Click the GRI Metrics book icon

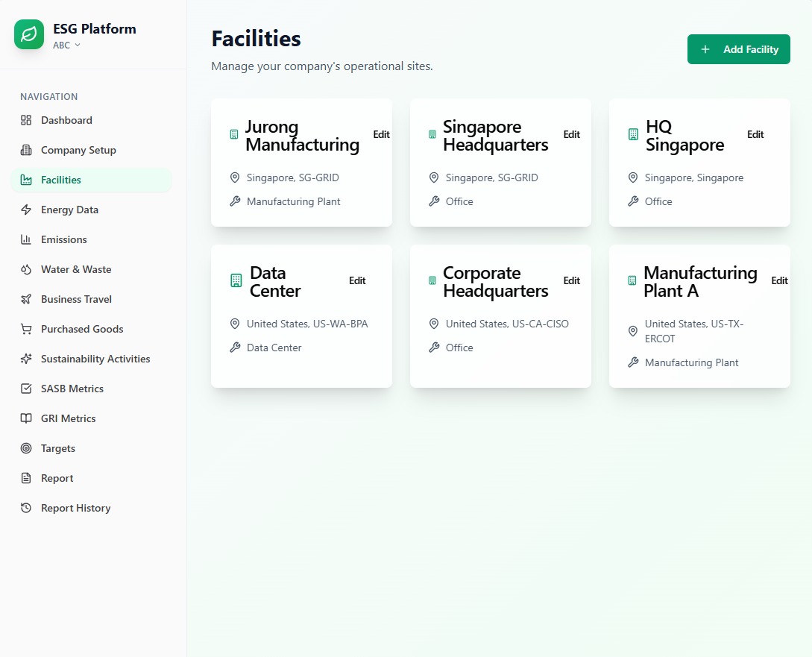[26, 418]
